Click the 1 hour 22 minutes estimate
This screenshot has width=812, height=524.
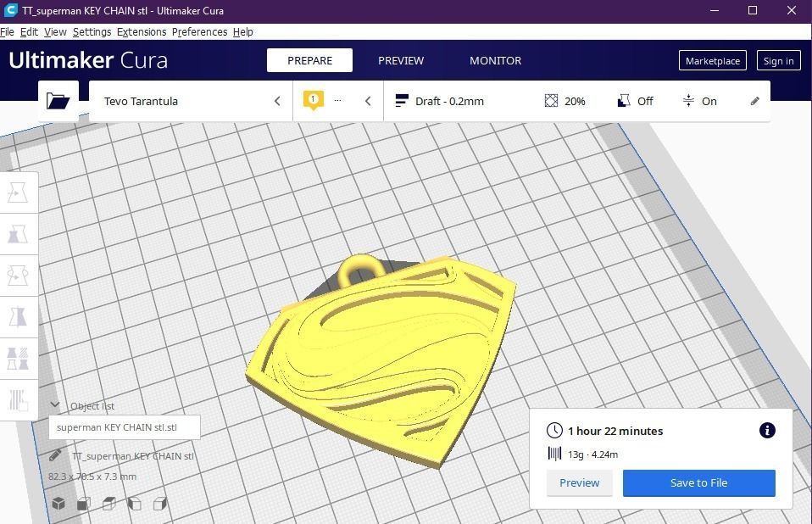615,431
